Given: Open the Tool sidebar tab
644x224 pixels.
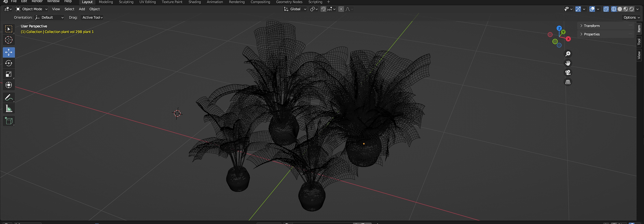Looking at the screenshot, I should point(639,42).
